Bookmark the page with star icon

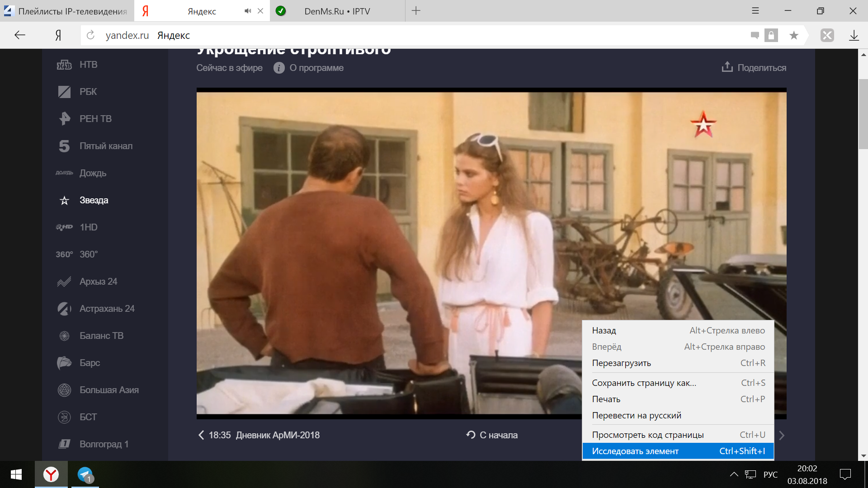point(793,35)
